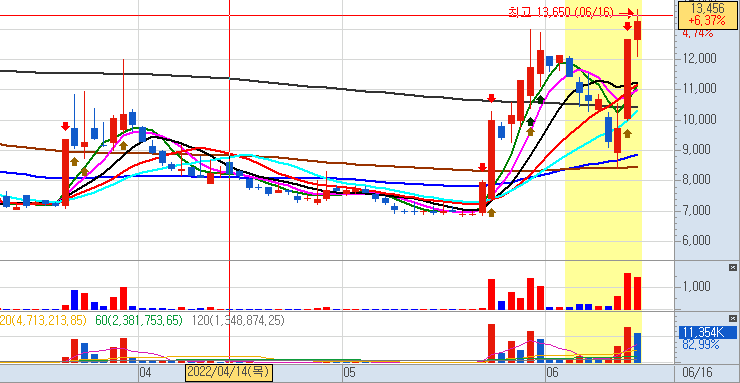Select the last red candlestick at the 13,650 high
740x383 pixels.
638,30
